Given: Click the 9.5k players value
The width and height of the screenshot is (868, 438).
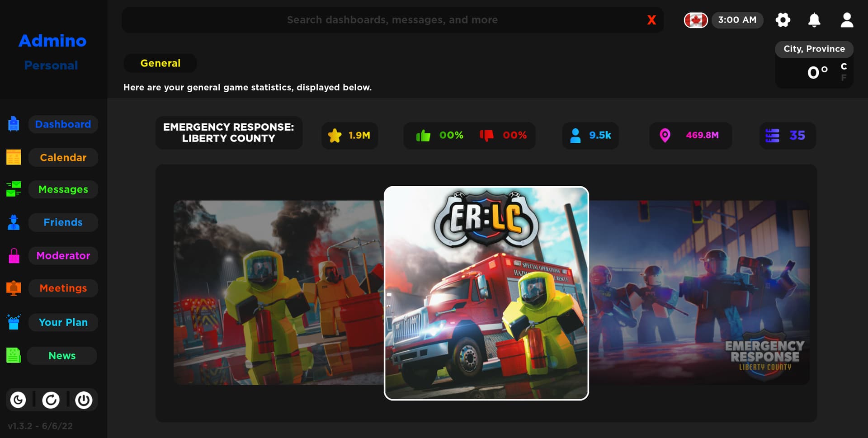Looking at the screenshot, I should tap(600, 135).
